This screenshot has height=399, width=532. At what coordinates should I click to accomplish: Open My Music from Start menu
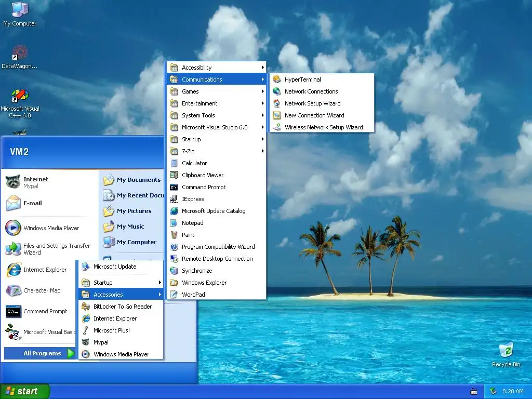tap(132, 227)
